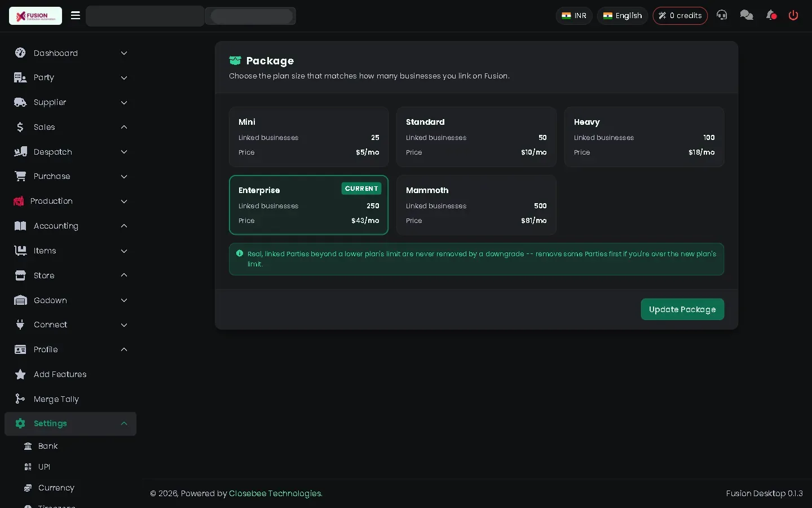Click the Dashboard gauge icon
Viewport: 812px width, 508px height.
coord(20,53)
